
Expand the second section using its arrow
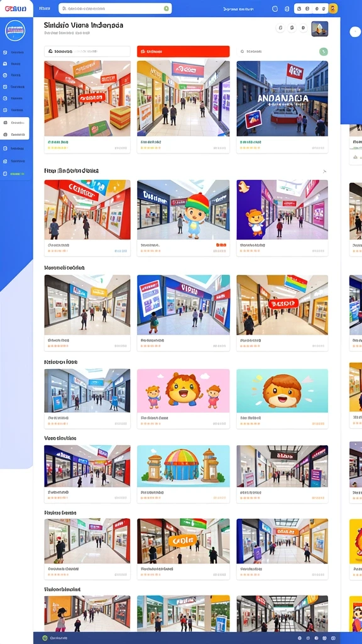click(324, 171)
